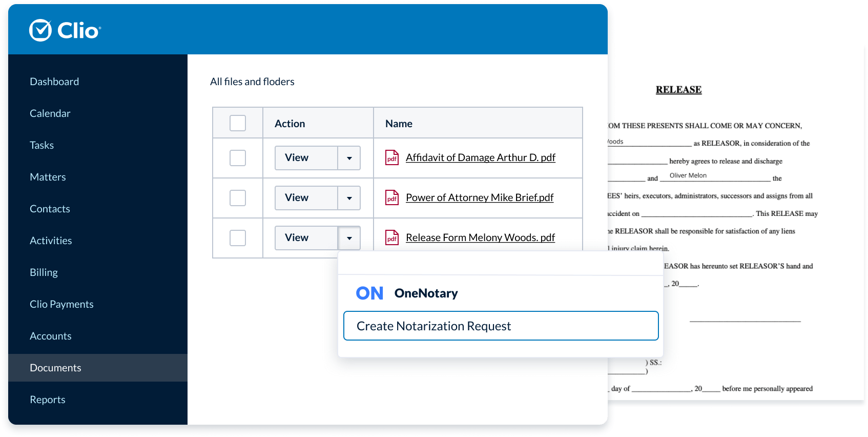Open Release Form Melony Woods.pdf link
The width and height of the screenshot is (868, 437).
click(x=480, y=237)
